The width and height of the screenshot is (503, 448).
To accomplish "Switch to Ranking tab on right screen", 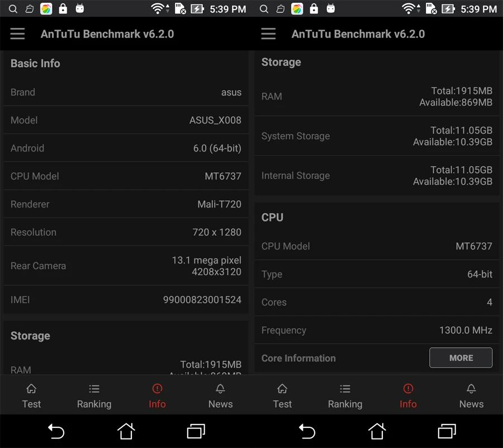I will click(x=345, y=396).
